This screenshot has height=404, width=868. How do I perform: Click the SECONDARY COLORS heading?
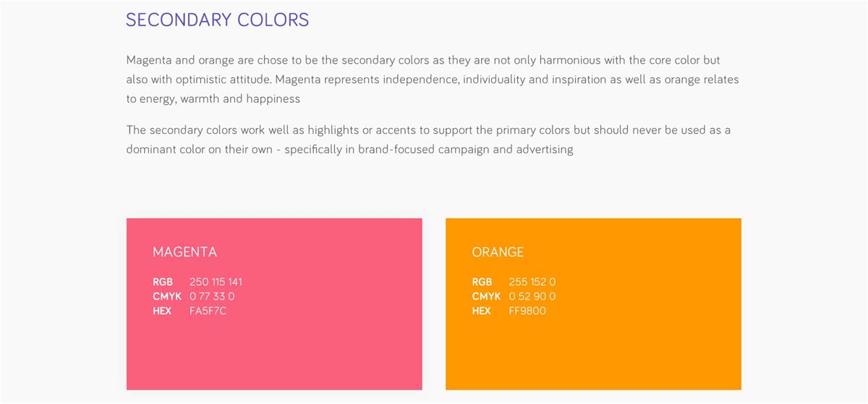pos(217,20)
